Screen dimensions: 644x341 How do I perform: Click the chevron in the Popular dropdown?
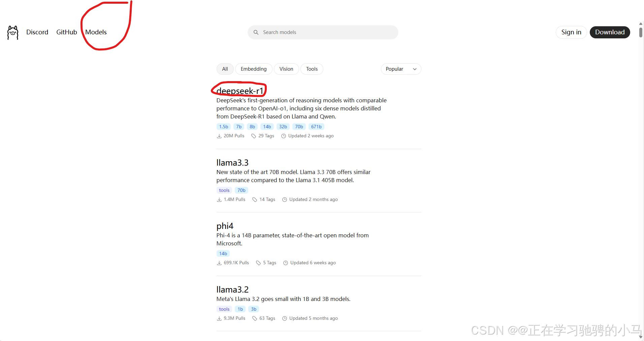[415, 69]
